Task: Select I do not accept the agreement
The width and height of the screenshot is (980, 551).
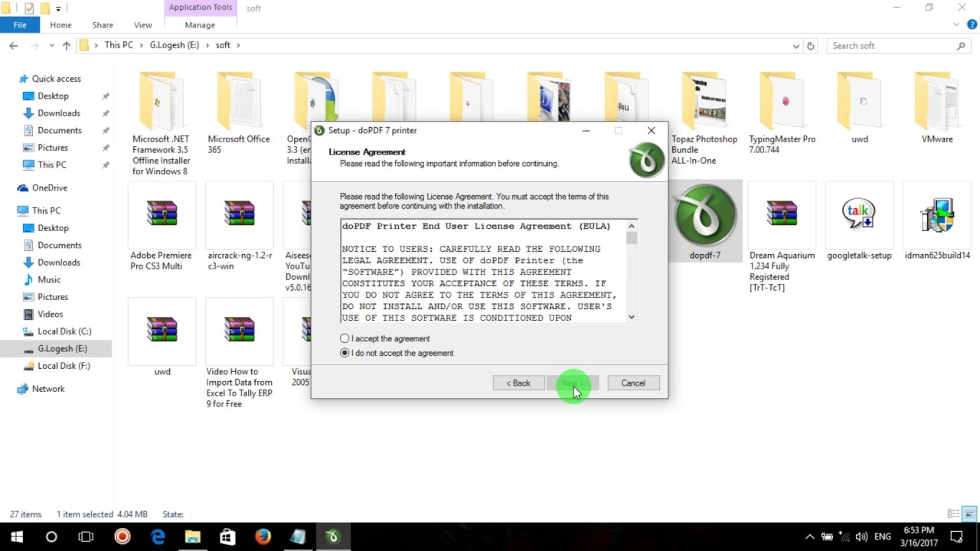Action: [x=397, y=353]
